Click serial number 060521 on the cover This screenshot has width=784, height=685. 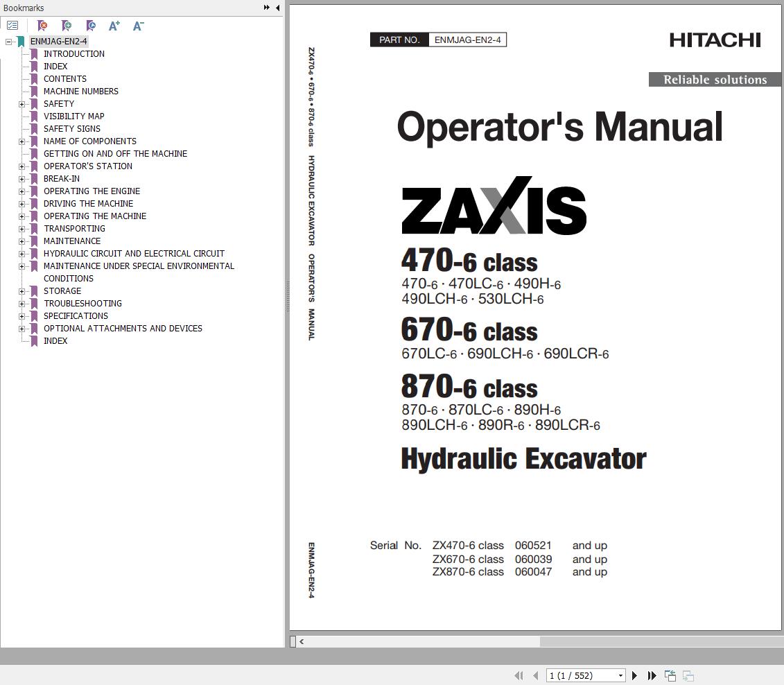533,546
